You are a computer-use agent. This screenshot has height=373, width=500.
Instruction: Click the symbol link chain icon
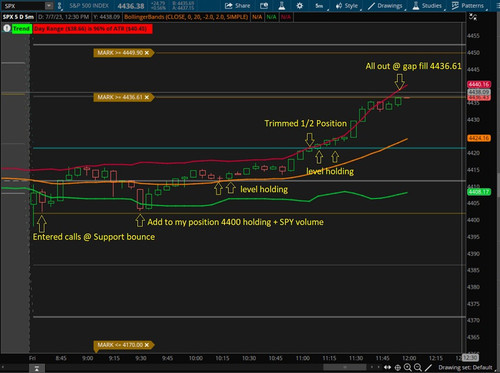click(x=60, y=6)
